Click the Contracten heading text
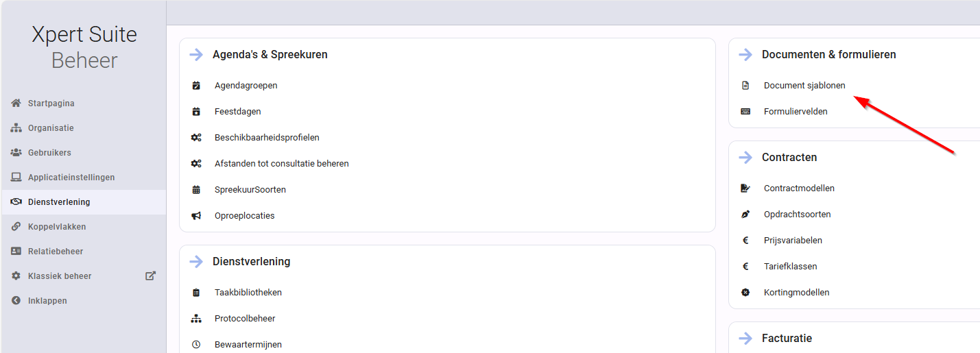 click(x=789, y=158)
